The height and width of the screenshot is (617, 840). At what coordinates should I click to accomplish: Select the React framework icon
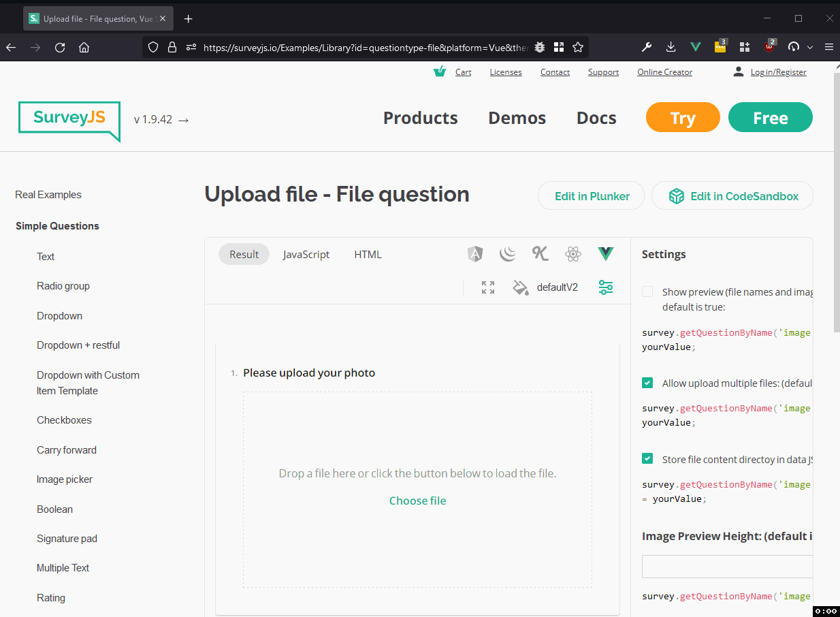click(x=572, y=253)
